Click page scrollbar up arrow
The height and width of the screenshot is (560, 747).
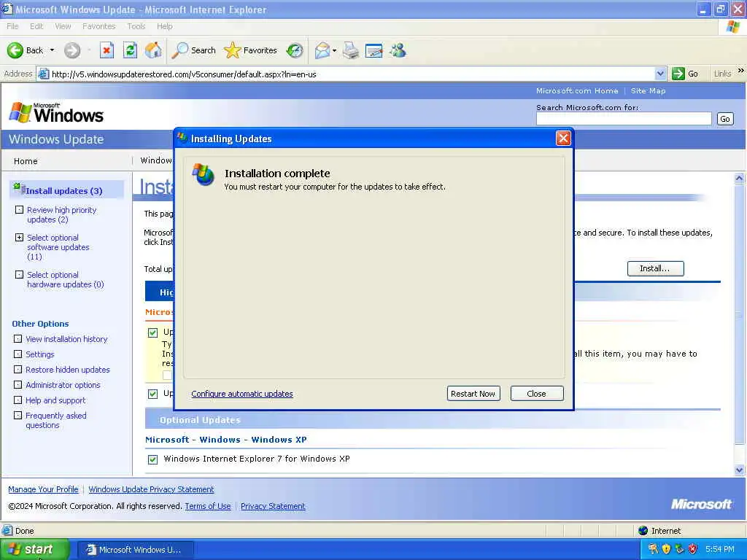pos(740,179)
